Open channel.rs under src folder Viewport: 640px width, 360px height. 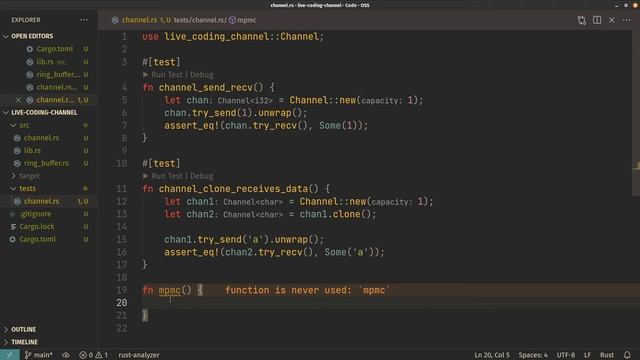41,138
